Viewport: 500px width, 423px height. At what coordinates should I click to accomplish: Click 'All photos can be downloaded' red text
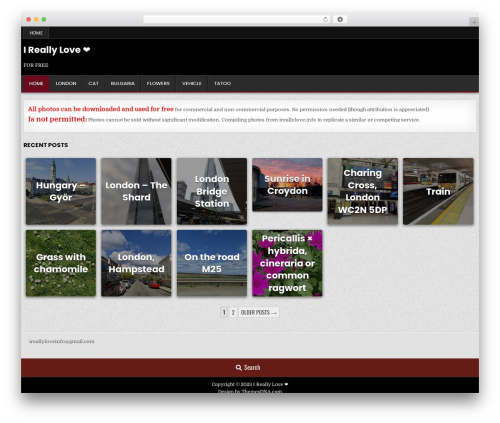coord(101,109)
